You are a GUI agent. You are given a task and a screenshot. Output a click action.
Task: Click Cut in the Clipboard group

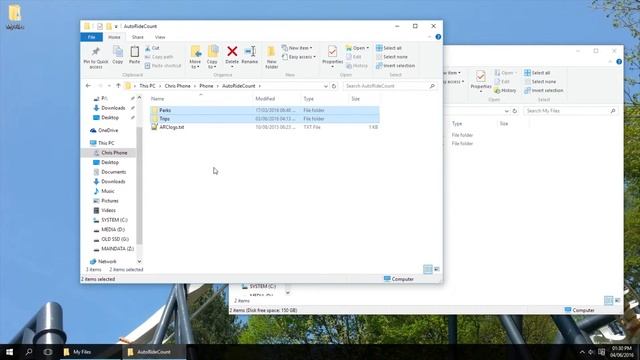[152, 48]
